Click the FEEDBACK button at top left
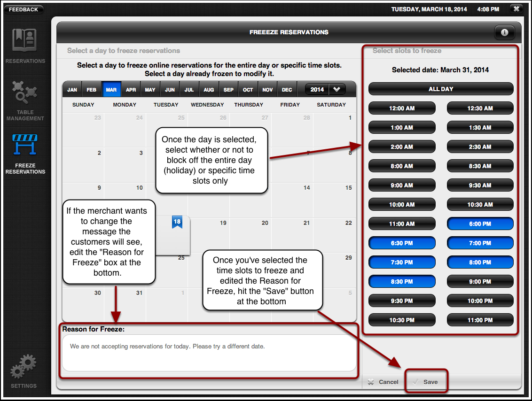Screen dimensions: 532x401 tap(23, 8)
